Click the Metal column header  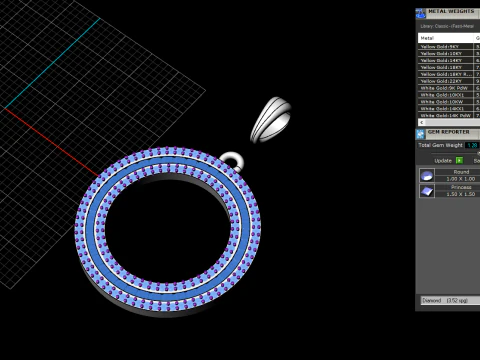pos(446,38)
